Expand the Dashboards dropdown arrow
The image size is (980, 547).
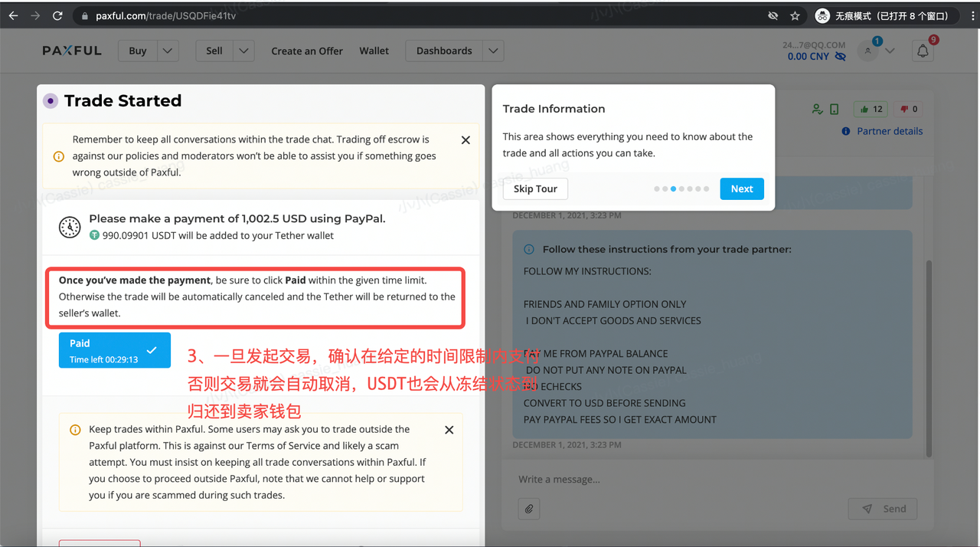point(494,51)
